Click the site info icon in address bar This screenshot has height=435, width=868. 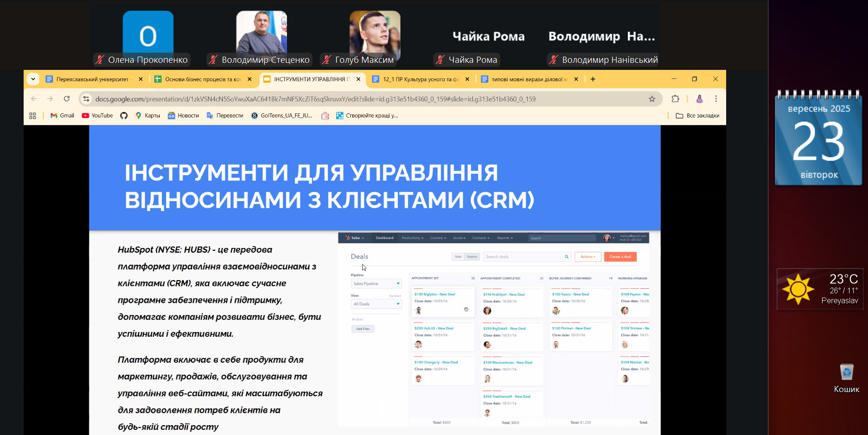[86, 99]
